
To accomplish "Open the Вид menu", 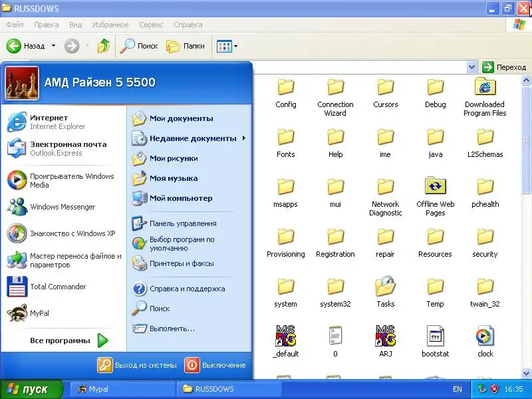I will point(75,25).
